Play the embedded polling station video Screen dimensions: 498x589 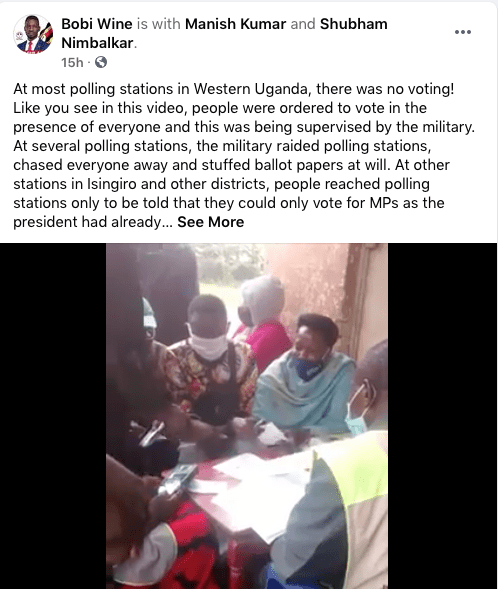click(x=247, y=416)
